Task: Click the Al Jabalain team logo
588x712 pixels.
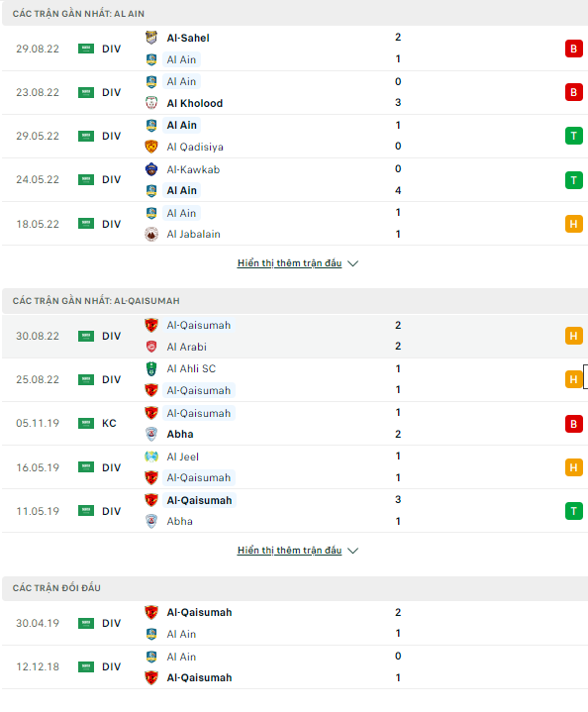Action: pyautogui.click(x=151, y=235)
